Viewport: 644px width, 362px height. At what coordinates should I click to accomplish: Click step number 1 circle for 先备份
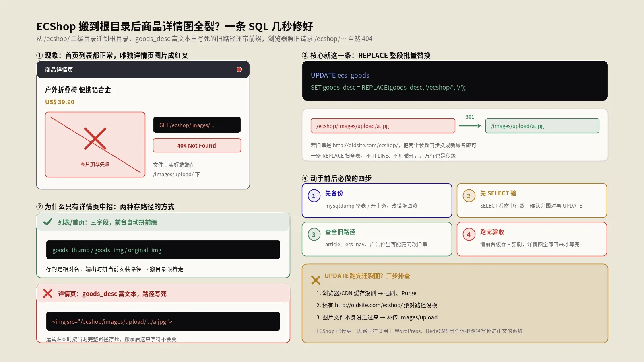coord(314,196)
